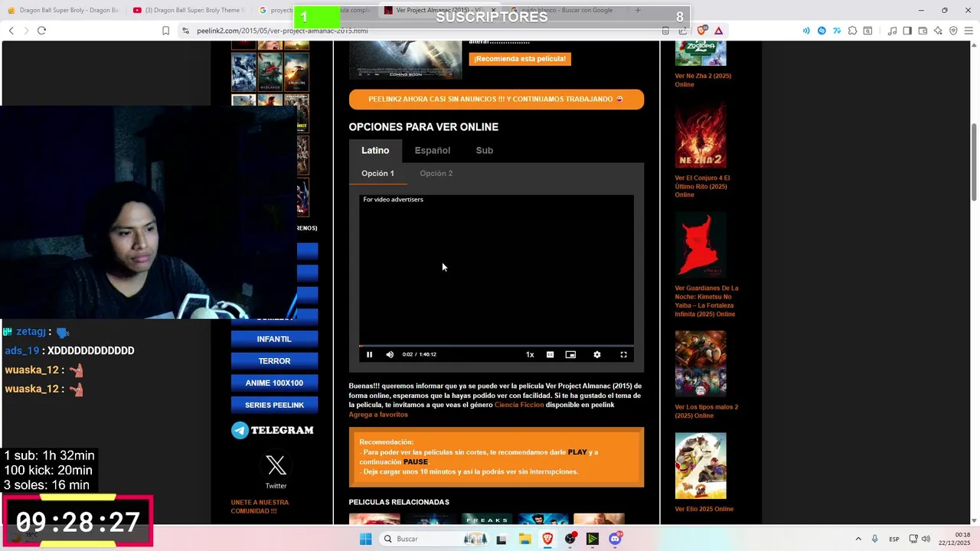Open Ver Los tipos malos 2 link
Image resolution: width=980 pixels, height=551 pixels.
[x=706, y=412]
